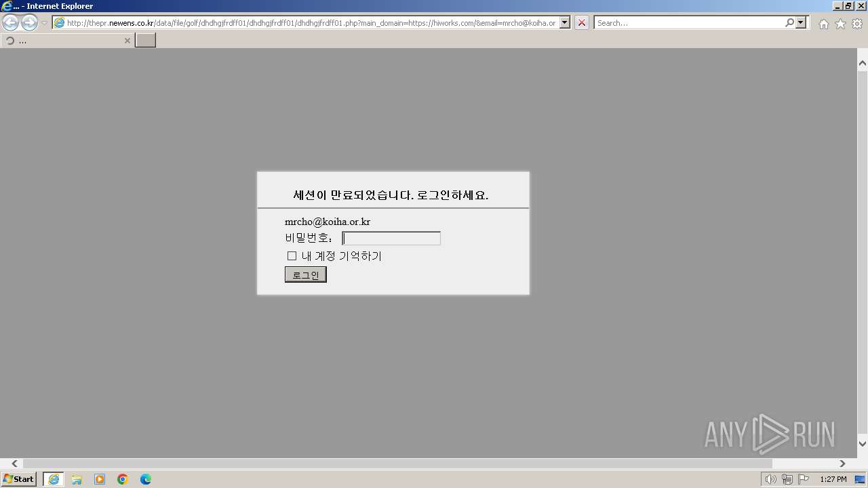This screenshot has height=488, width=868.
Task: Click Show desktop button at taskbar end
Action: click(x=861, y=480)
